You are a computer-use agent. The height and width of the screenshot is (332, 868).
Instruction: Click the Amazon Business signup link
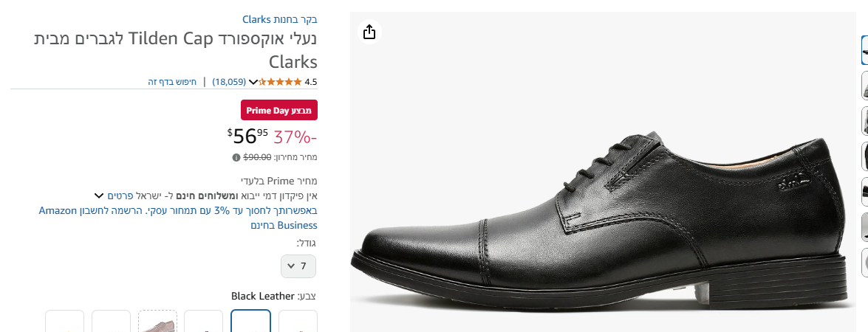pyautogui.click(x=178, y=218)
